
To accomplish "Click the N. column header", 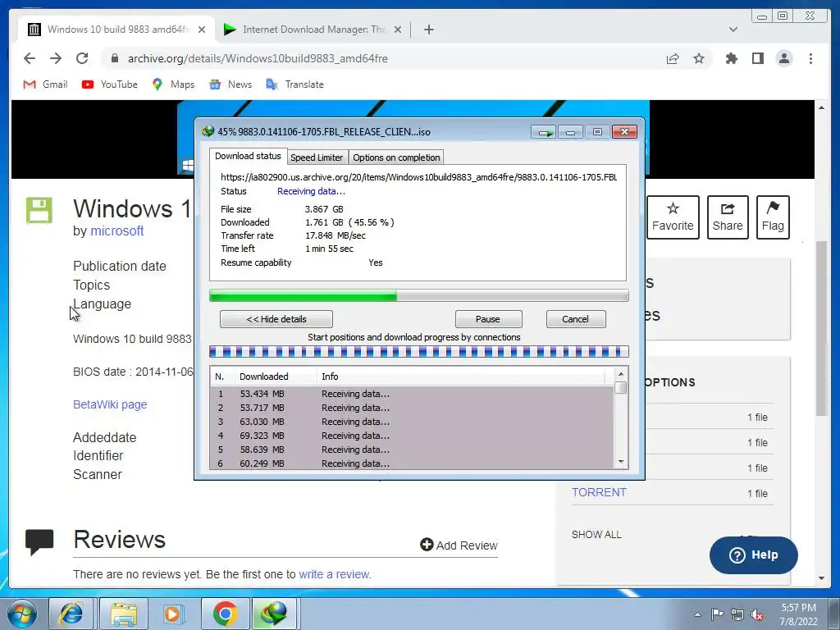I will click(222, 377).
